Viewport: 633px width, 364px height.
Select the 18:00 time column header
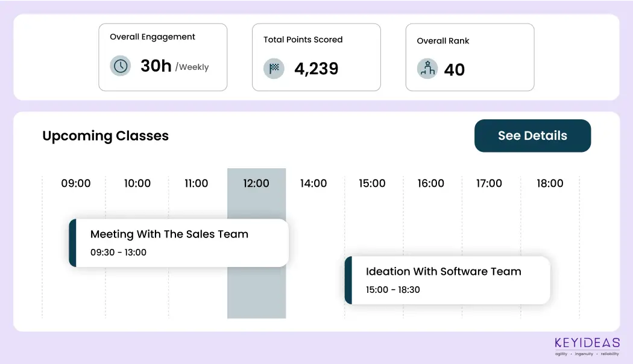click(550, 183)
